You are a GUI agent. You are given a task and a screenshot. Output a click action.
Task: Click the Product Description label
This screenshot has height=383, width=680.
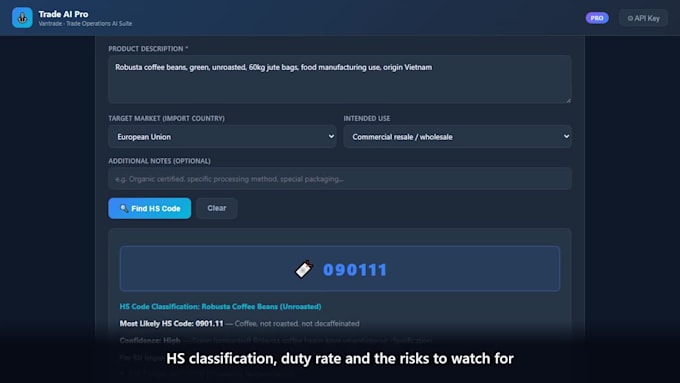tap(148, 49)
